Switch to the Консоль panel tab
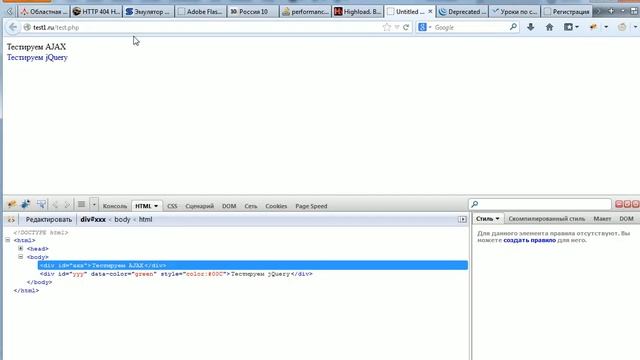Viewport: 640px width, 360px height. pyautogui.click(x=115, y=206)
